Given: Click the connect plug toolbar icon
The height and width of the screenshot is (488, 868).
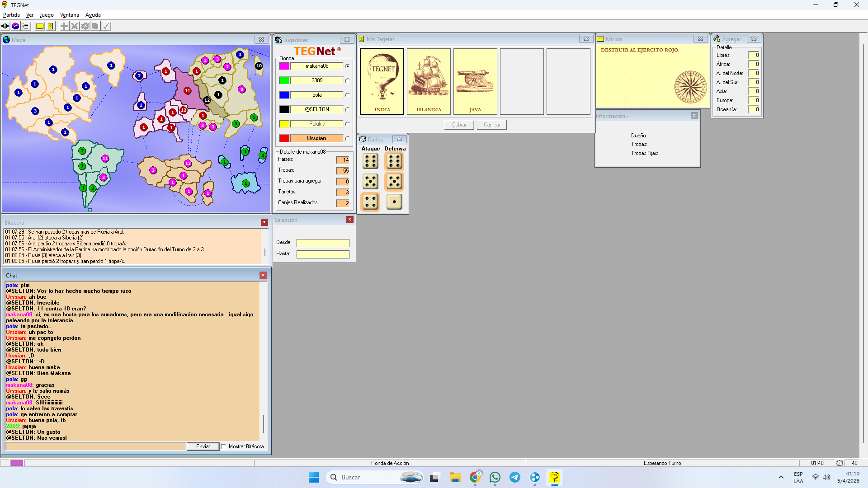Looking at the screenshot, I should click(5, 26).
